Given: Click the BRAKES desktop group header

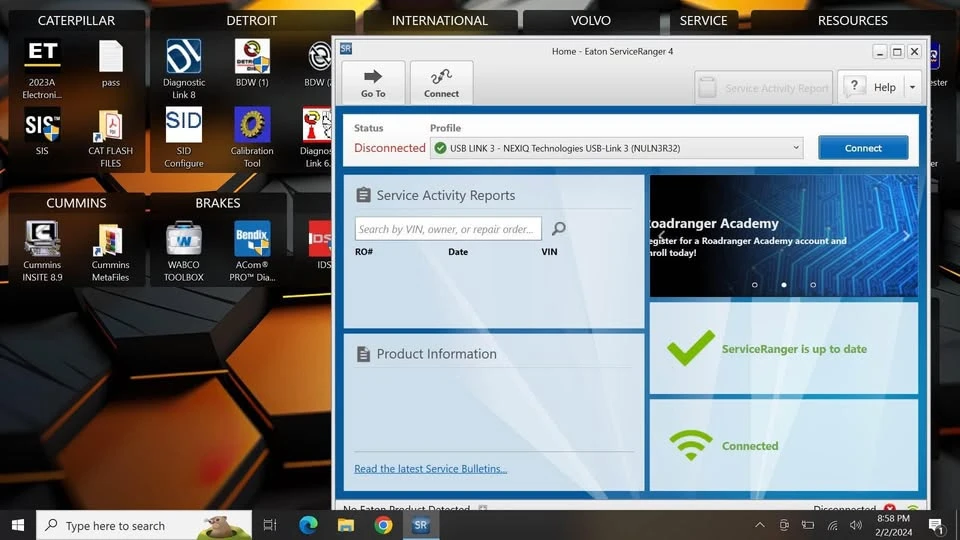Looking at the screenshot, I should (x=218, y=203).
